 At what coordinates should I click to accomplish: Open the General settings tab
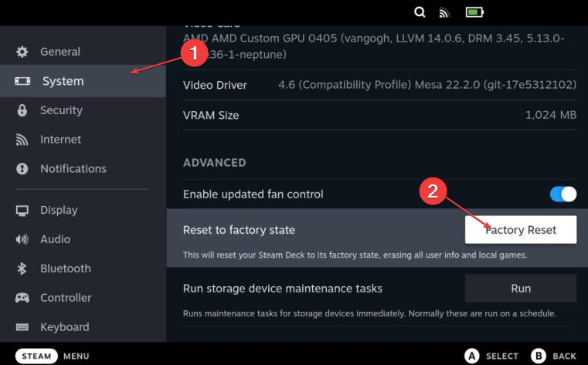(x=83, y=52)
